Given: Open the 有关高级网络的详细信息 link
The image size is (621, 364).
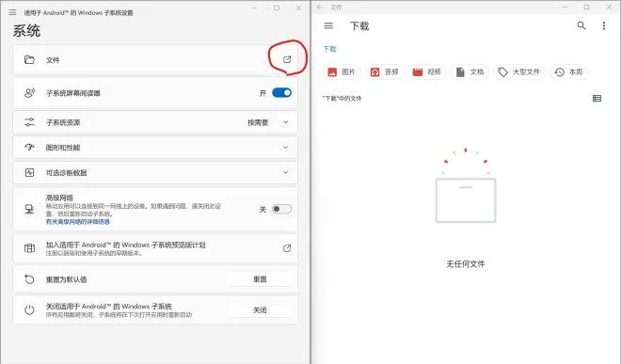Looking at the screenshot, I should click(77, 222).
